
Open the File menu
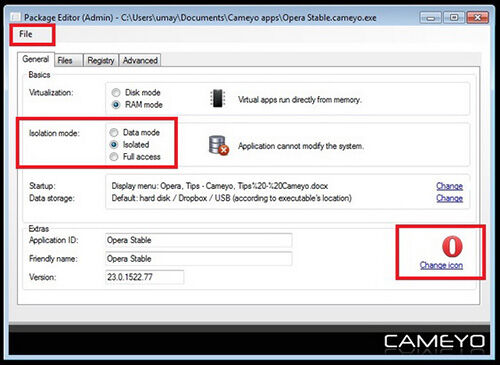pyautogui.click(x=26, y=34)
